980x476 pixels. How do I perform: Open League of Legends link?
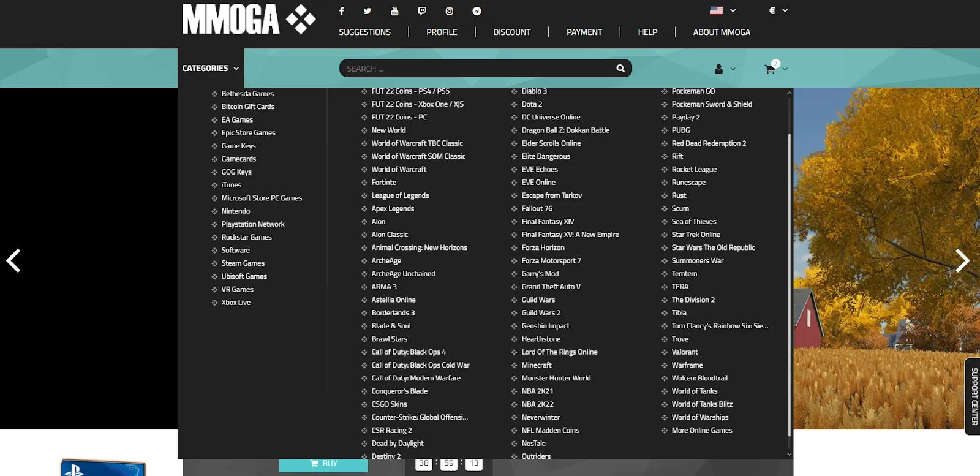click(400, 195)
